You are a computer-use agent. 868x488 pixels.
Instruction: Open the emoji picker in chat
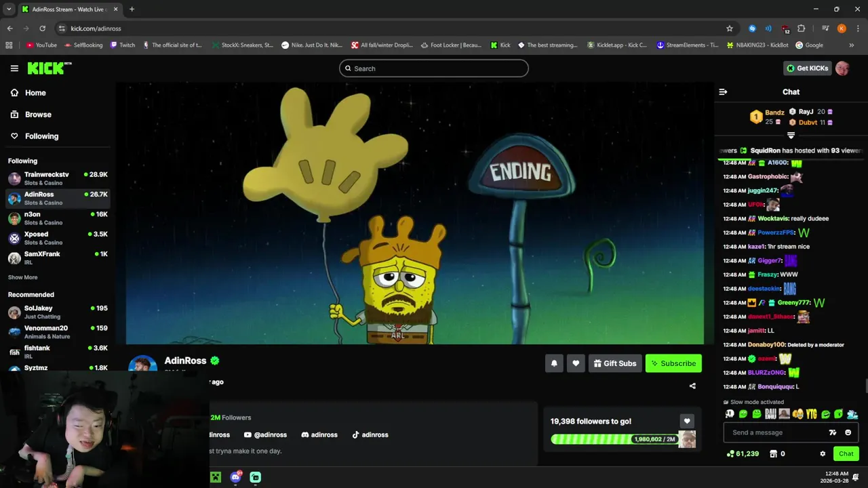tap(848, 432)
